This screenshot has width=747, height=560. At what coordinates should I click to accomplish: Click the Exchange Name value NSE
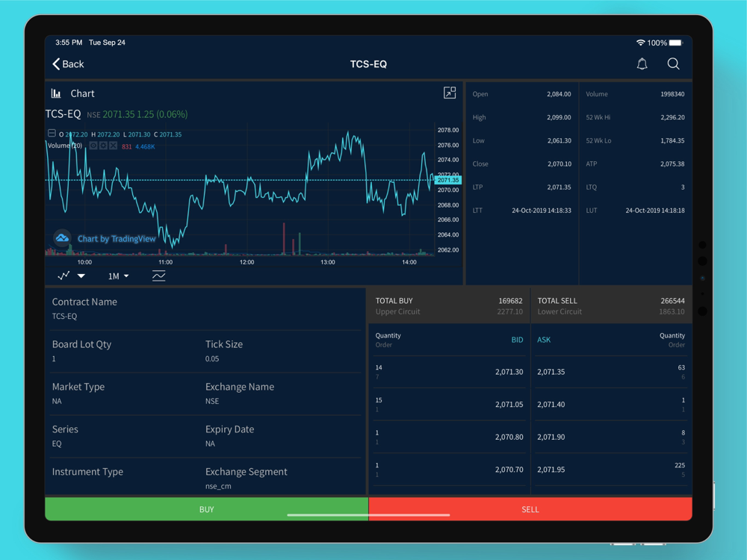point(212,401)
